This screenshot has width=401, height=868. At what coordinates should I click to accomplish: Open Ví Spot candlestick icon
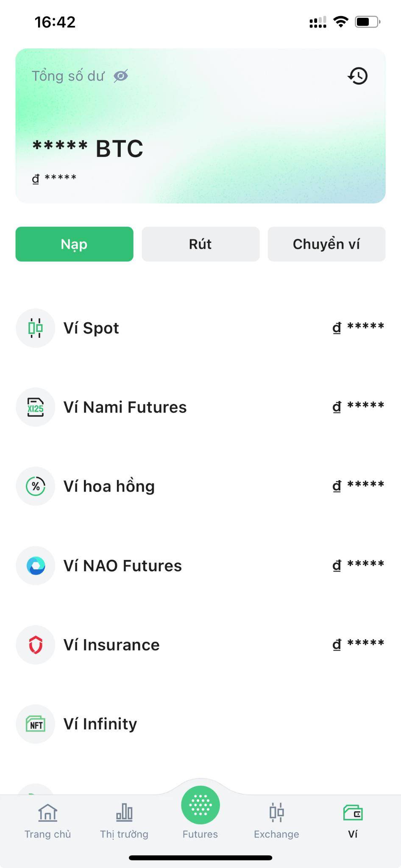[36, 328]
